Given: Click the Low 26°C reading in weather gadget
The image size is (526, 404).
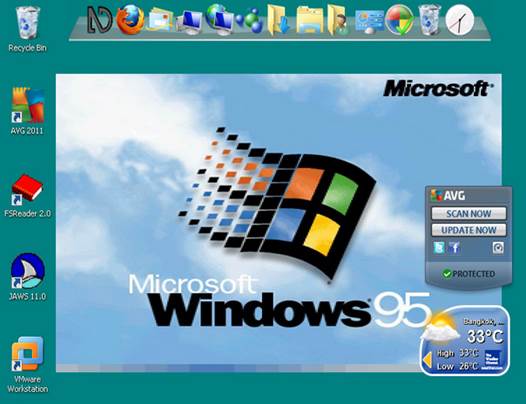Looking at the screenshot, I should (457, 366).
